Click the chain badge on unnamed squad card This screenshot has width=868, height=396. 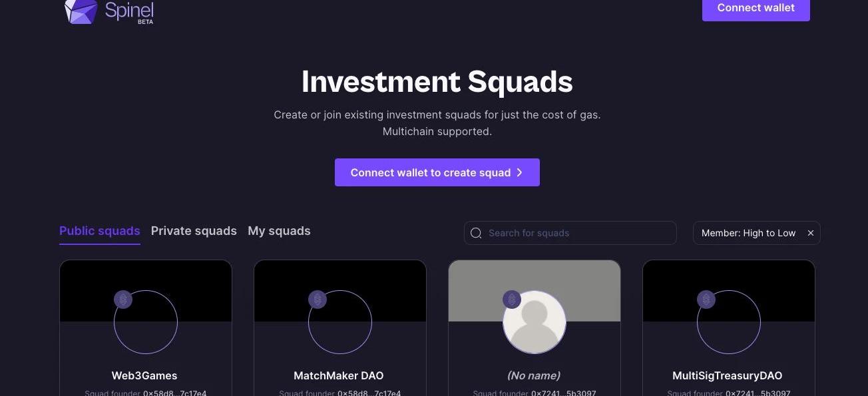coord(512,299)
